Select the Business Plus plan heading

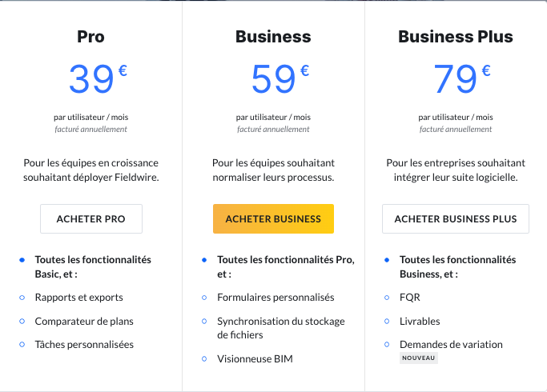click(x=456, y=37)
